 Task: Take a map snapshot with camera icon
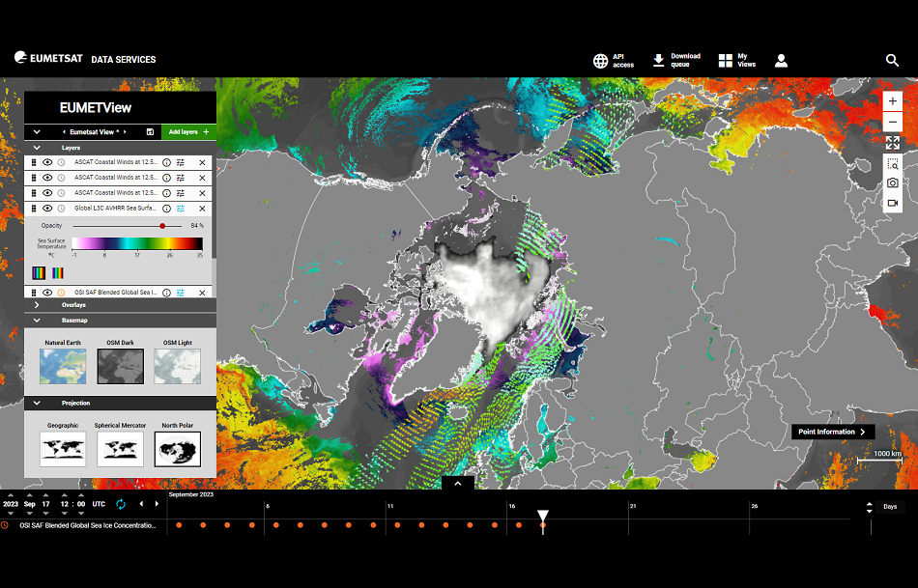point(892,183)
